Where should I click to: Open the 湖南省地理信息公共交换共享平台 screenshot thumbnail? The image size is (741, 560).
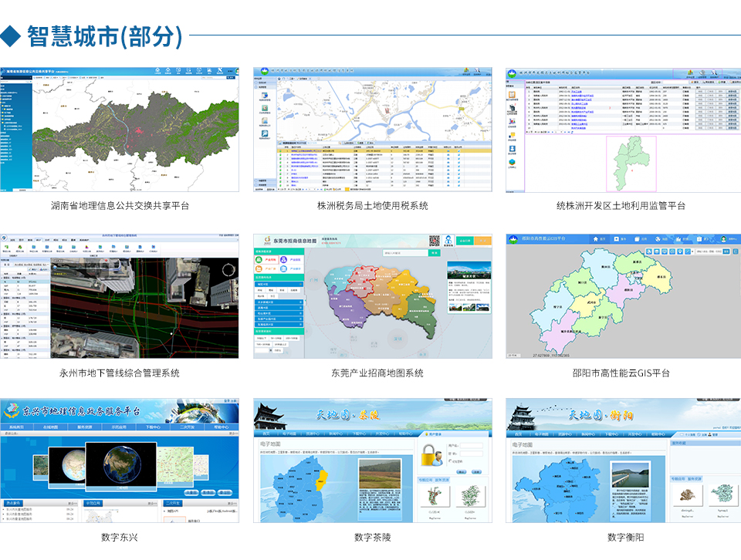point(120,130)
